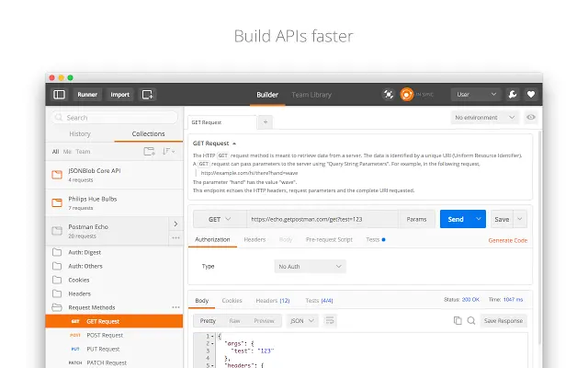The width and height of the screenshot is (588, 368).
Task: Open new window icon beside Import
Action: tap(147, 95)
